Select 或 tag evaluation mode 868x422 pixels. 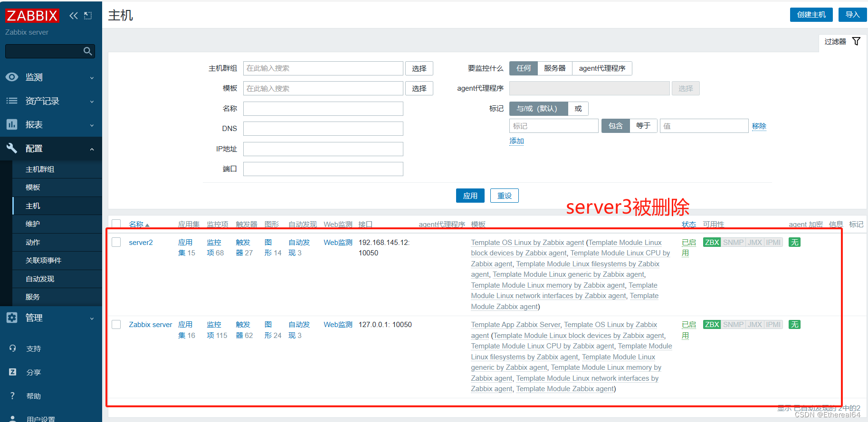(578, 109)
